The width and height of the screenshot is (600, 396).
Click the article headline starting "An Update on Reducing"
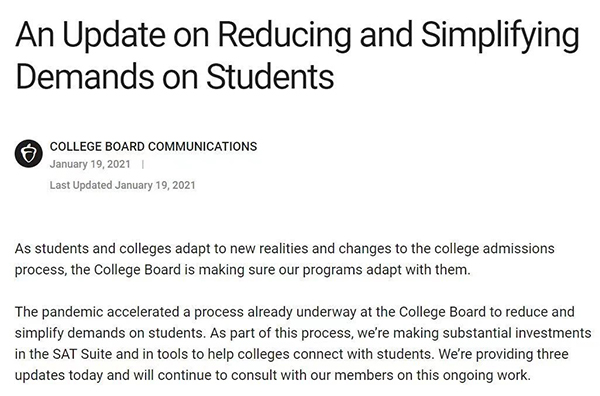coord(297,55)
